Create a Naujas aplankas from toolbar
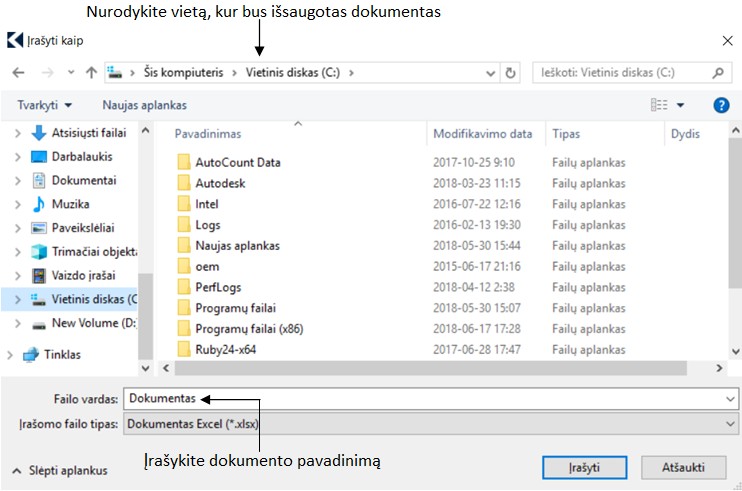The height and width of the screenshot is (491, 742). [x=144, y=105]
